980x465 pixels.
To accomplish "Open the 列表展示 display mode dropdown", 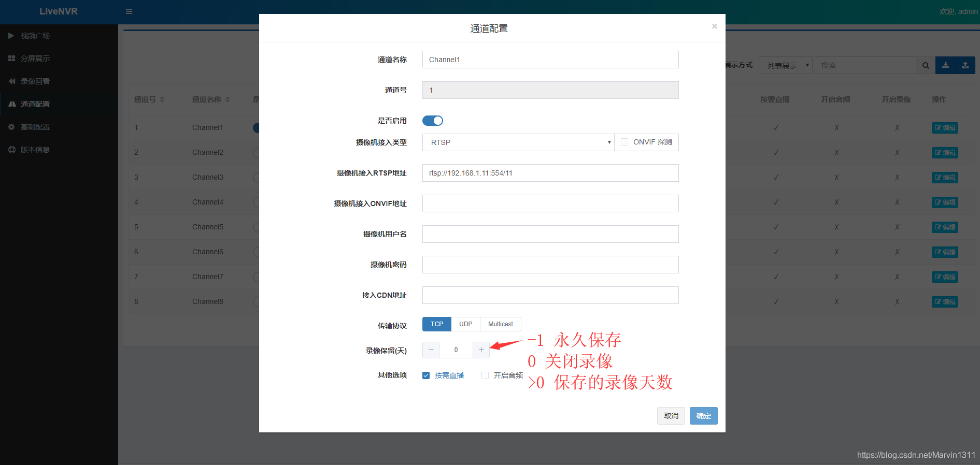I will point(786,65).
